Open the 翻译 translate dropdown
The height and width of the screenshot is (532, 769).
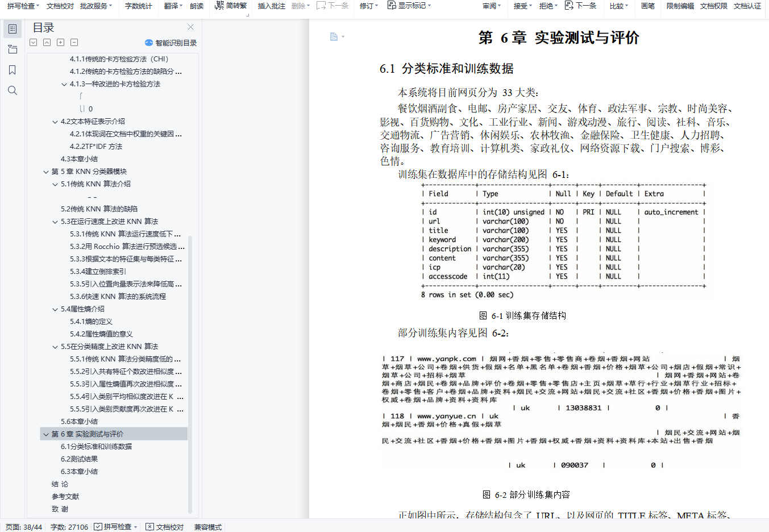(x=173, y=6)
